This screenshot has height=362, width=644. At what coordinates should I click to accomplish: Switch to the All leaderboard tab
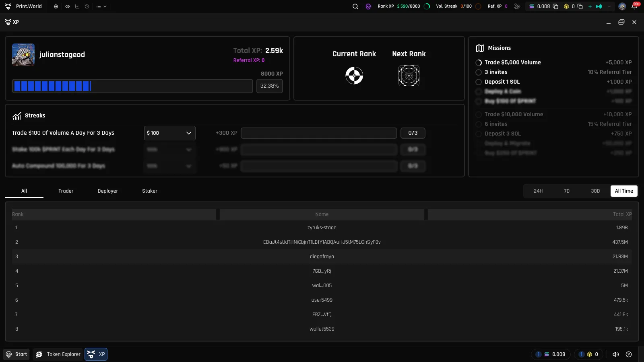click(x=24, y=191)
